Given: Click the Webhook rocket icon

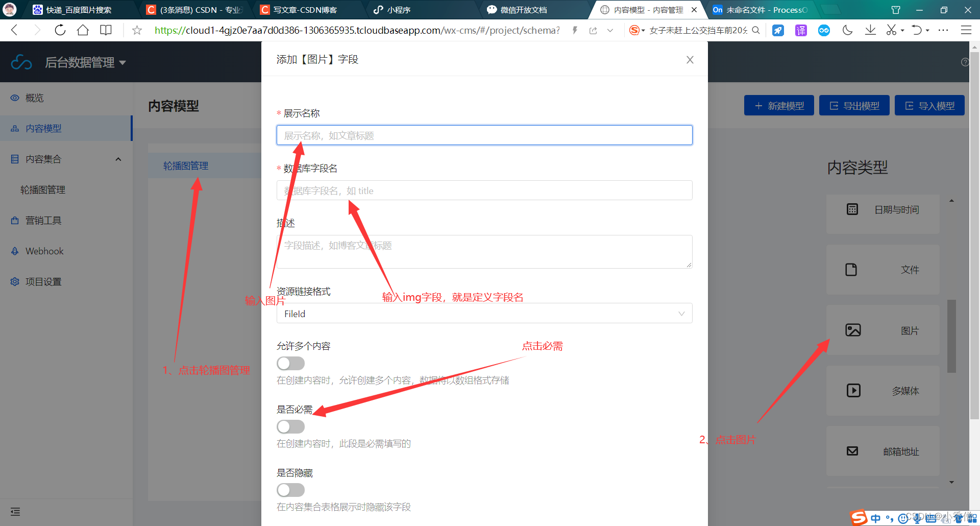Looking at the screenshot, I should coord(15,251).
